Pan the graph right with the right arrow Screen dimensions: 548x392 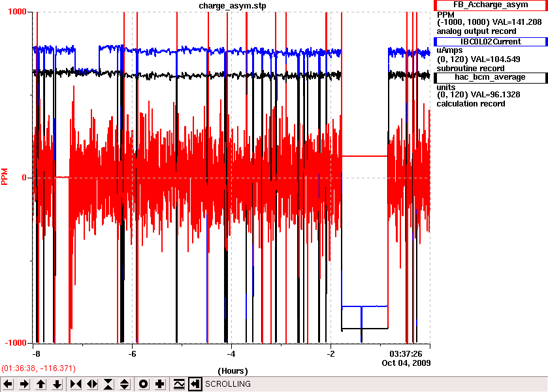(x=24, y=384)
